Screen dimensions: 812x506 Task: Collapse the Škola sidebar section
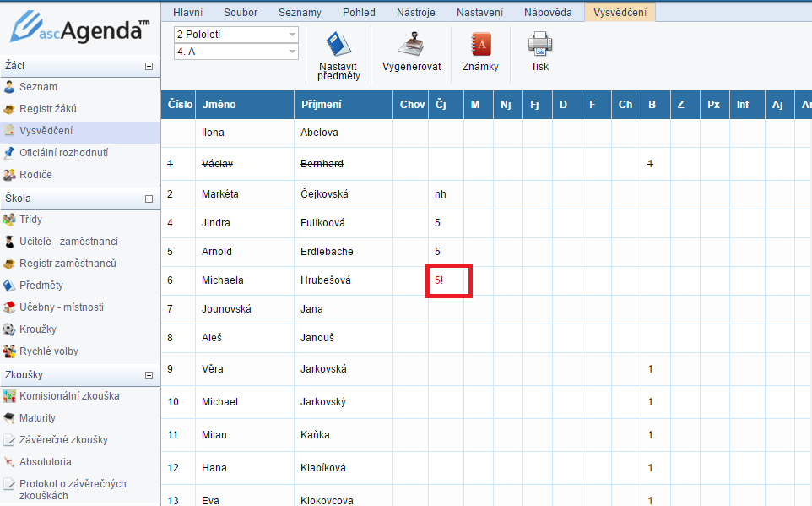click(149, 199)
